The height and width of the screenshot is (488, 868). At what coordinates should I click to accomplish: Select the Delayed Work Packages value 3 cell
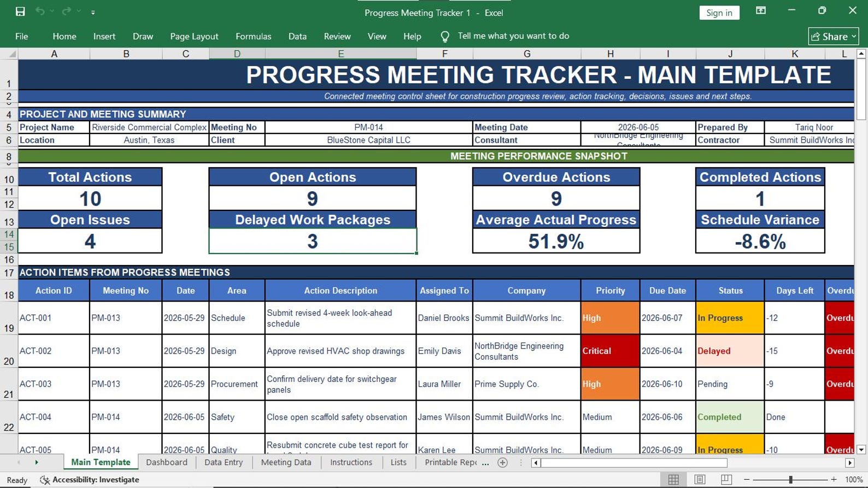pyautogui.click(x=313, y=241)
